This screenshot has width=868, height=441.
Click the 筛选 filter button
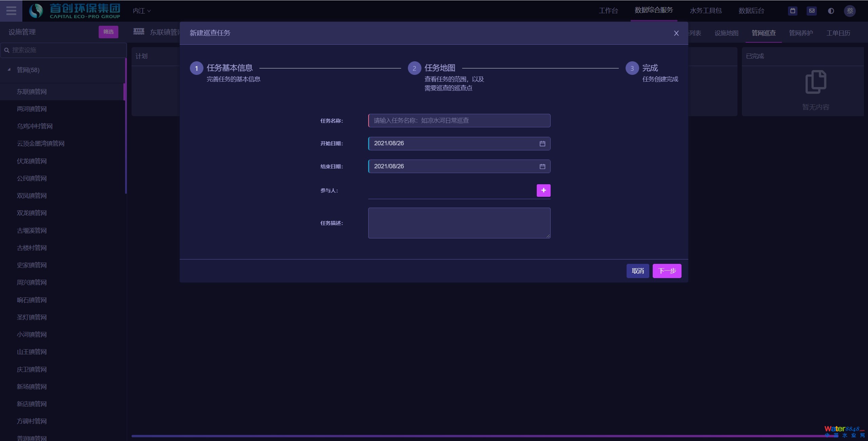click(x=108, y=32)
